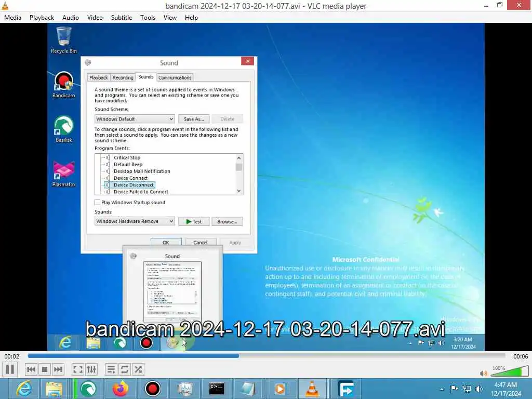Open Bandicam recorder from the bottom taskbar
The width and height of the screenshot is (532, 399).
[x=152, y=389]
